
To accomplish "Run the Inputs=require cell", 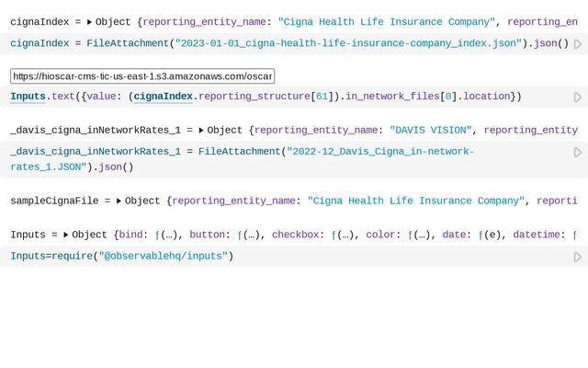I will [577, 257].
